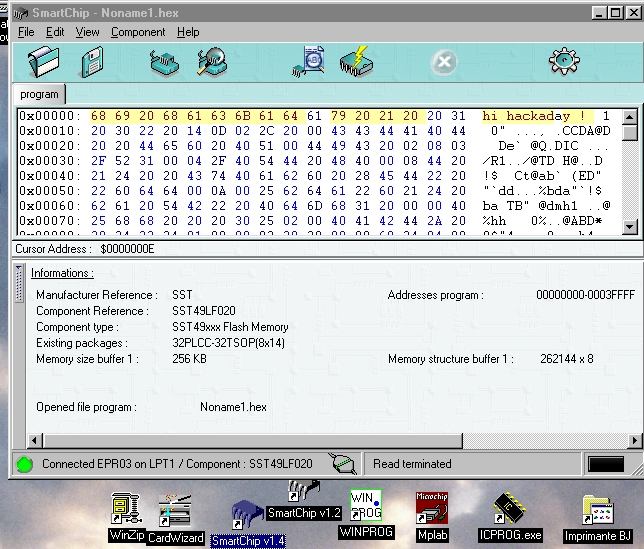Open the SmartChip v1.2 desktop shortcut

point(304,501)
